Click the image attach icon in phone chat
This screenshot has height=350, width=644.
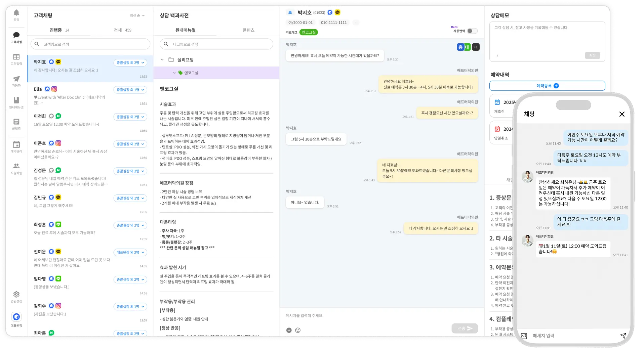click(x=524, y=336)
